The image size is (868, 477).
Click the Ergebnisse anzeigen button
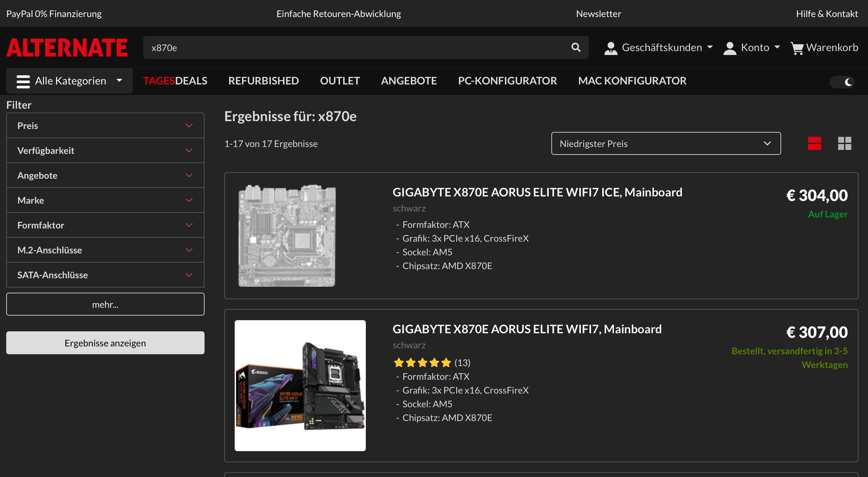(x=105, y=343)
